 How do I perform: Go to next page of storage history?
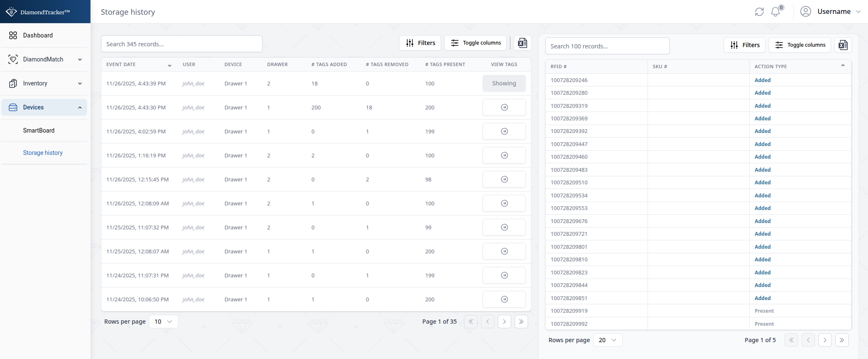(504, 322)
